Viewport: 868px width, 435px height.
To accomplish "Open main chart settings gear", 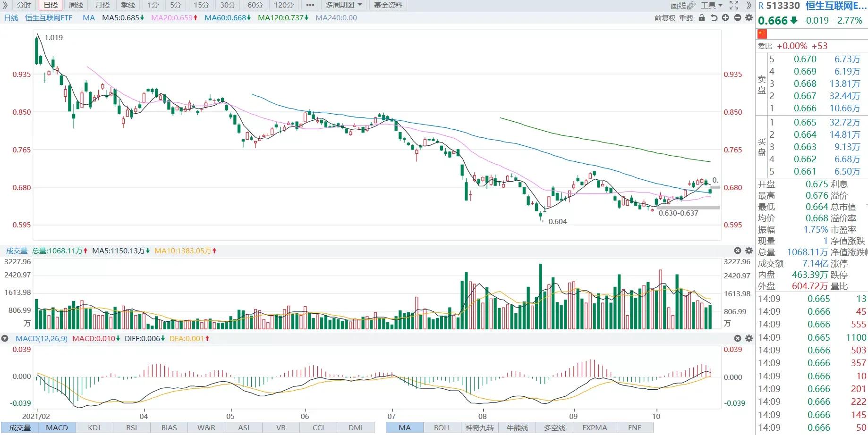I will click(749, 18).
